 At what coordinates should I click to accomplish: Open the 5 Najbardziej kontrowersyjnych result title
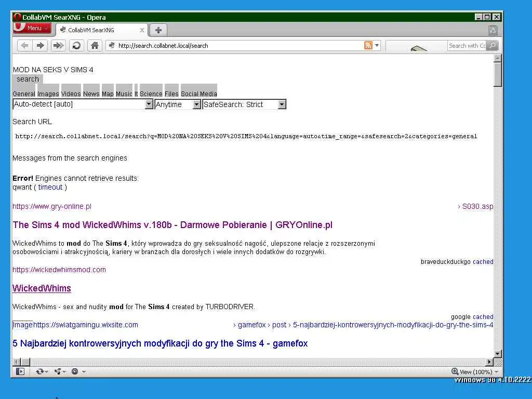pos(160,343)
